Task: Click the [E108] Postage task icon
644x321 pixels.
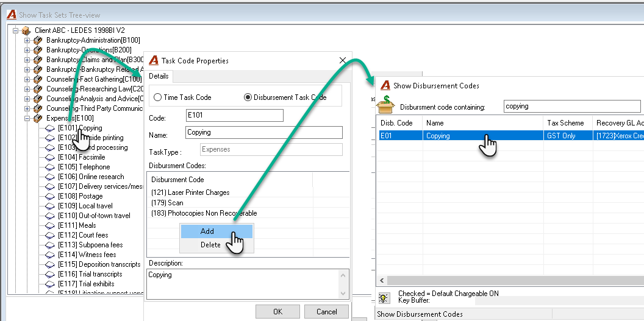Action: click(x=49, y=196)
